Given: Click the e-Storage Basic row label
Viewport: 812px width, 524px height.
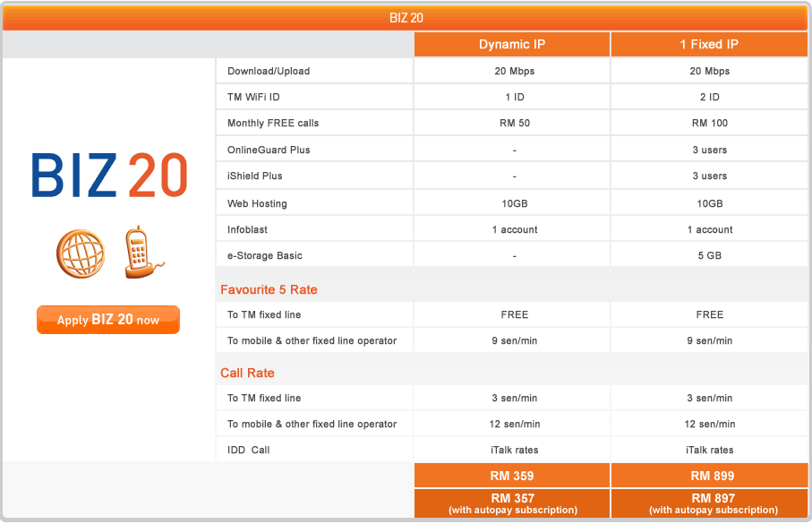Looking at the screenshot, I should coord(265,255).
